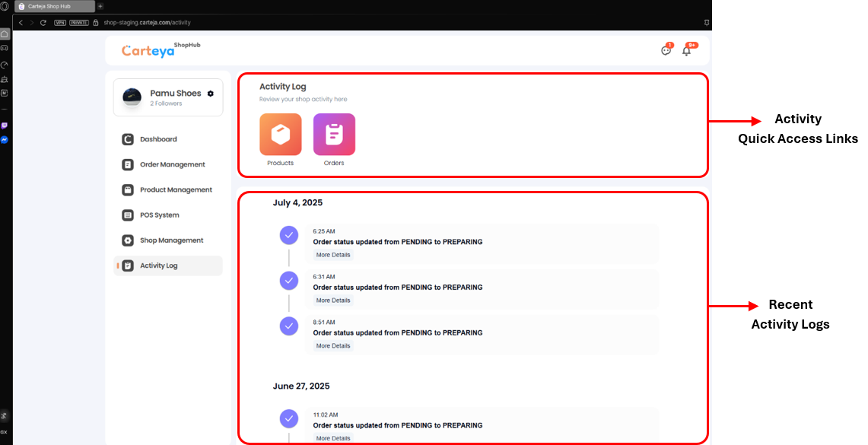Expand More Details for the 6:31 AM activity

pyautogui.click(x=332, y=300)
